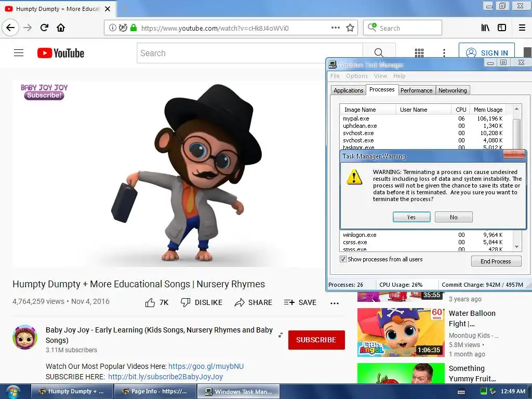
Task: Switch to Page Info taskbar window
Action: pyautogui.click(x=155, y=392)
